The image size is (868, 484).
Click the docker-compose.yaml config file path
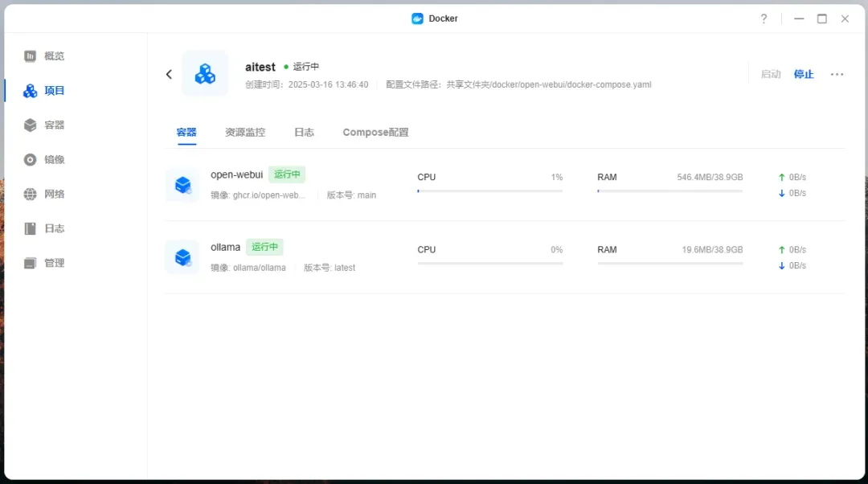click(549, 84)
